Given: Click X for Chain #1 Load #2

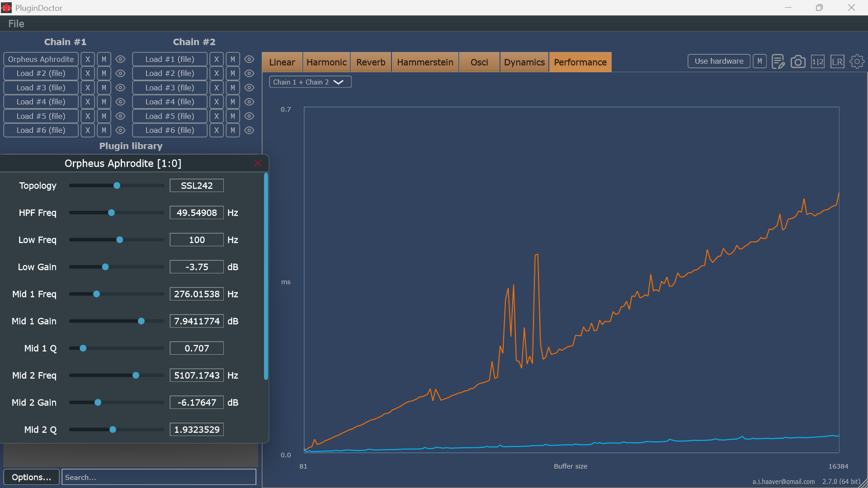Looking at the screenshot, I should [88, 73].
